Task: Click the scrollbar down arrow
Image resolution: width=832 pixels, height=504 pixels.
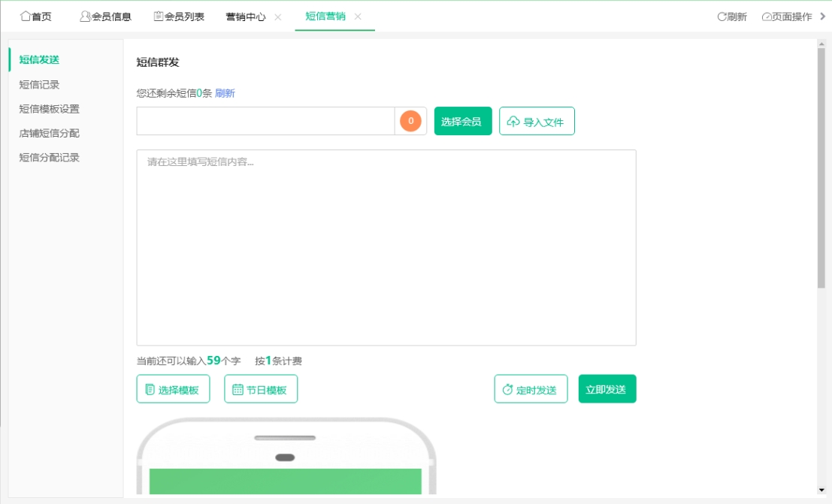Action: tap(821, 490)
